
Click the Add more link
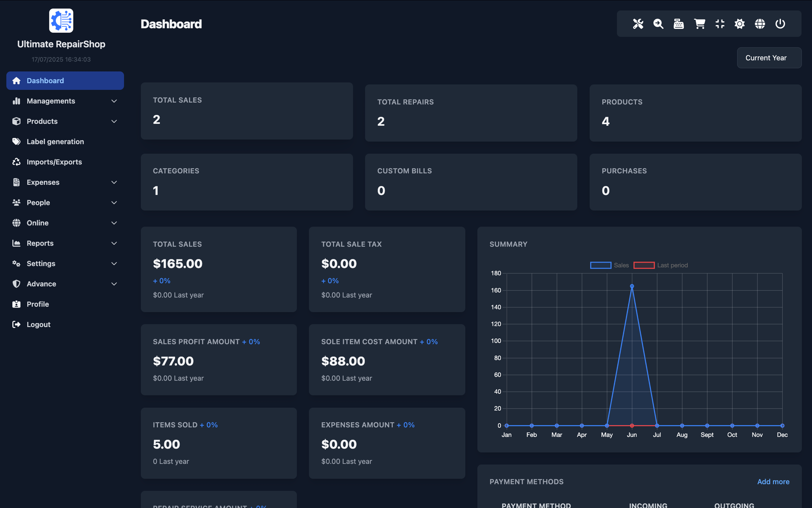pos(773,482)
